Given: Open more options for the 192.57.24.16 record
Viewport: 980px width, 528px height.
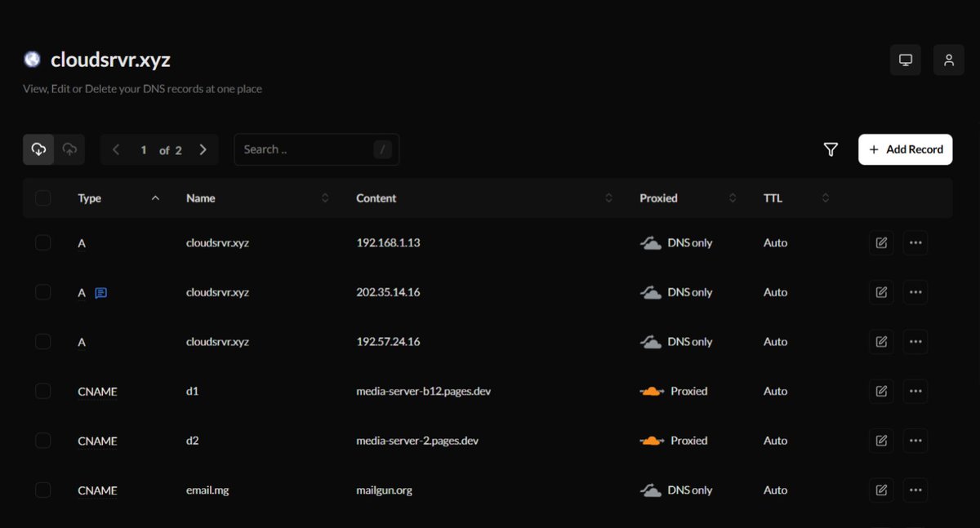Looking at the screenshot, I should (915, 342).
